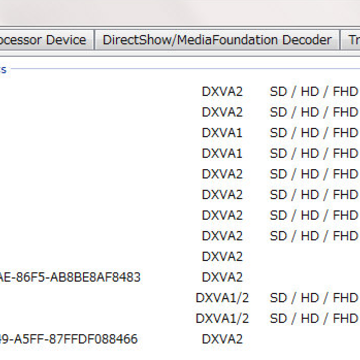This screenshot has height=360, width=360.
Task: Click DXVA2 in the row under the topmost
Action: click(222, 112)
